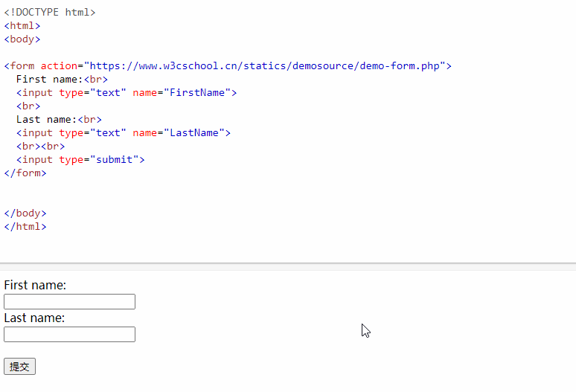Click the First name input field
Viewport: 576px width, 392px height.
(69, 301)
